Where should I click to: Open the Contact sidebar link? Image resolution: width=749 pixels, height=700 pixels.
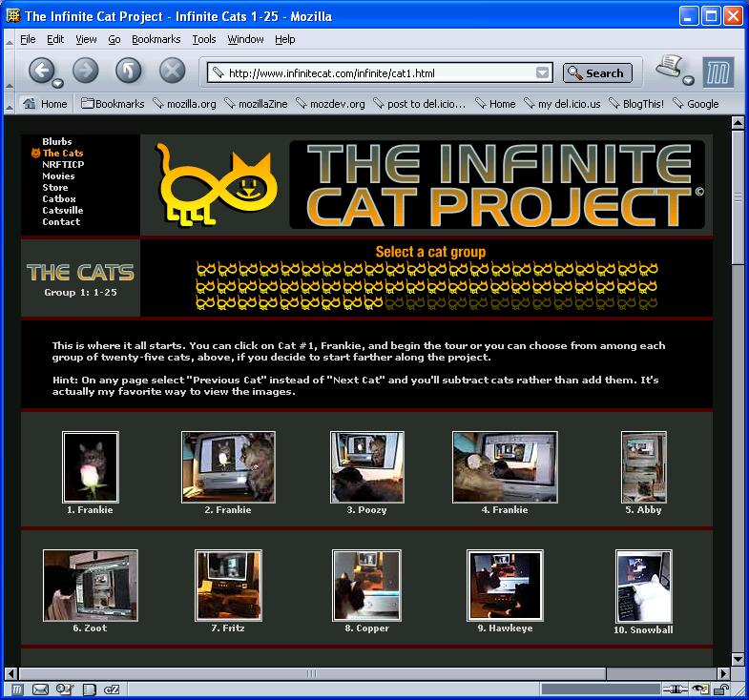point(61,221)
